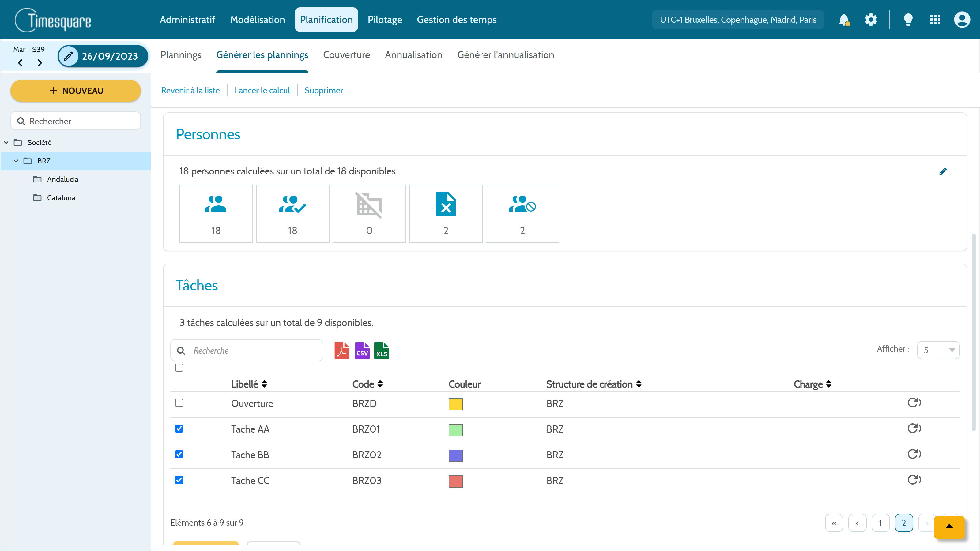The height and width of the screenshot is (551, 980).
Task: Check the Ouverture task checkbox
Action: tap(179, 403)
